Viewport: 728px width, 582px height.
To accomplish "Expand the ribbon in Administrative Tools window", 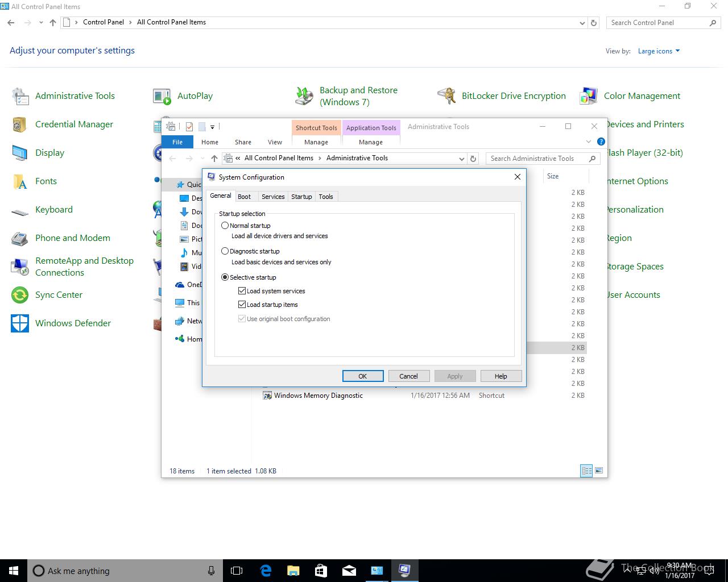I will click(x=589, y=142).
